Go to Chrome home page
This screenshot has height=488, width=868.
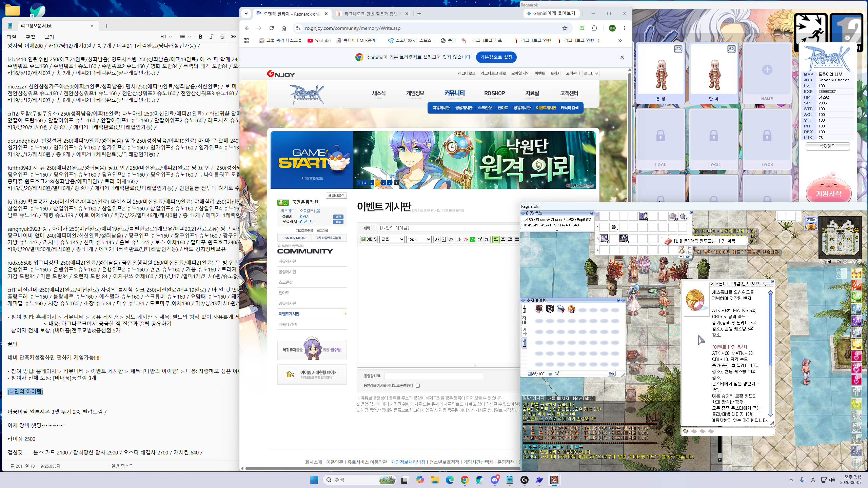(284, 28)
